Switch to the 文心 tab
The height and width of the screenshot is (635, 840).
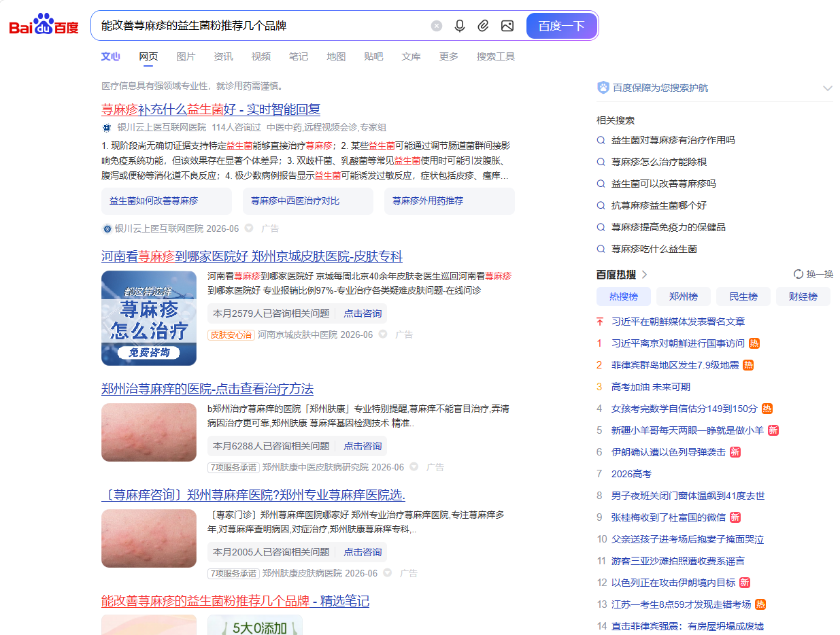point(111,56)
